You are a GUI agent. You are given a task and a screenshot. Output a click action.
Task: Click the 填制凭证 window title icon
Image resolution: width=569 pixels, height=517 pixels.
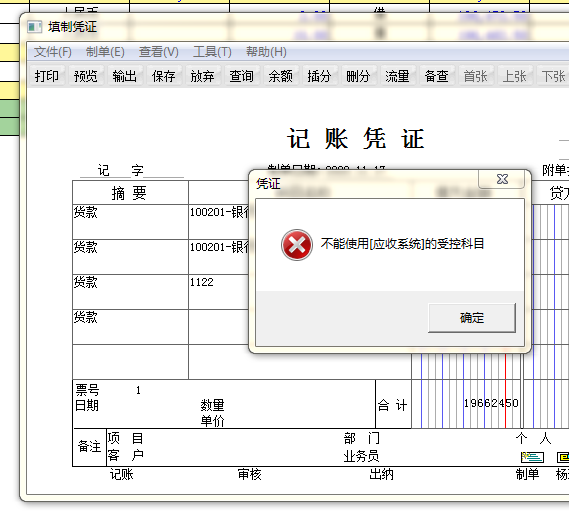click(35, 27)
